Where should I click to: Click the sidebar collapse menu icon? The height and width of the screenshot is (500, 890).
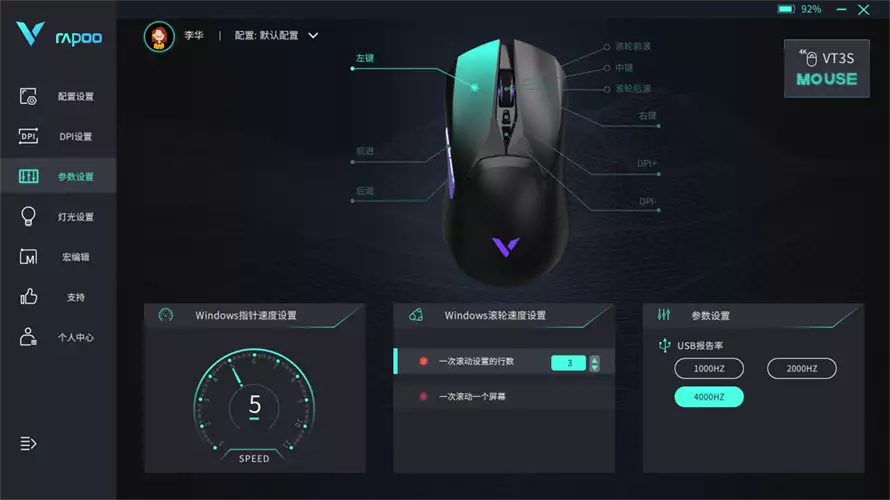(28, 443)
